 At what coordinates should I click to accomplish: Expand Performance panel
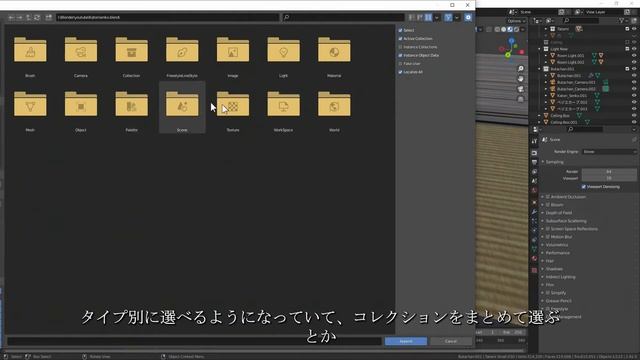tap(557, 253)
